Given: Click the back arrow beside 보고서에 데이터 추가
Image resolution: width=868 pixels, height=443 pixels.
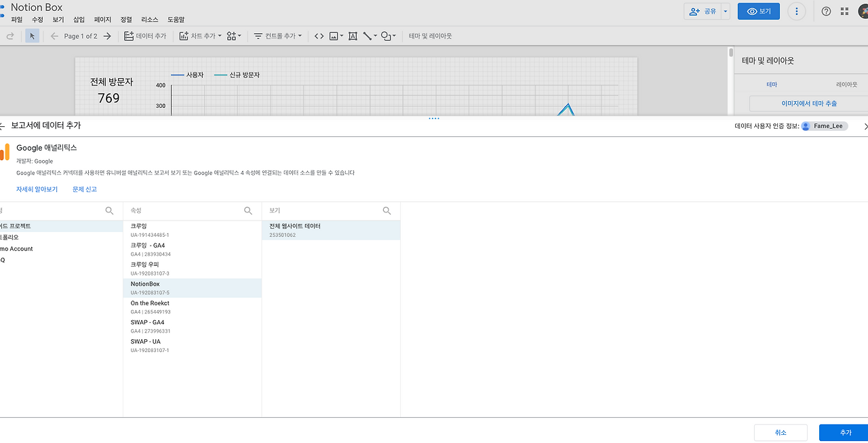Looking at the screenshot, I should (x=3, y=126).
